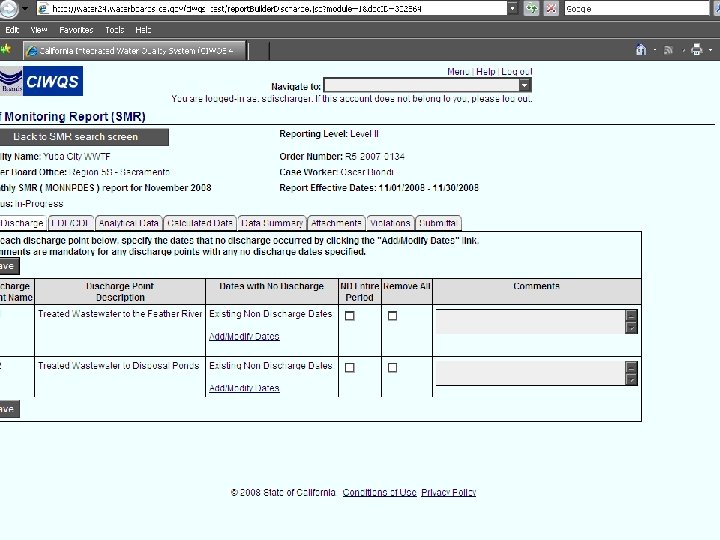The width and height of the screenshot is (720, 540).
Task: Open the Favorites menu
Action: tap(76, 30)
